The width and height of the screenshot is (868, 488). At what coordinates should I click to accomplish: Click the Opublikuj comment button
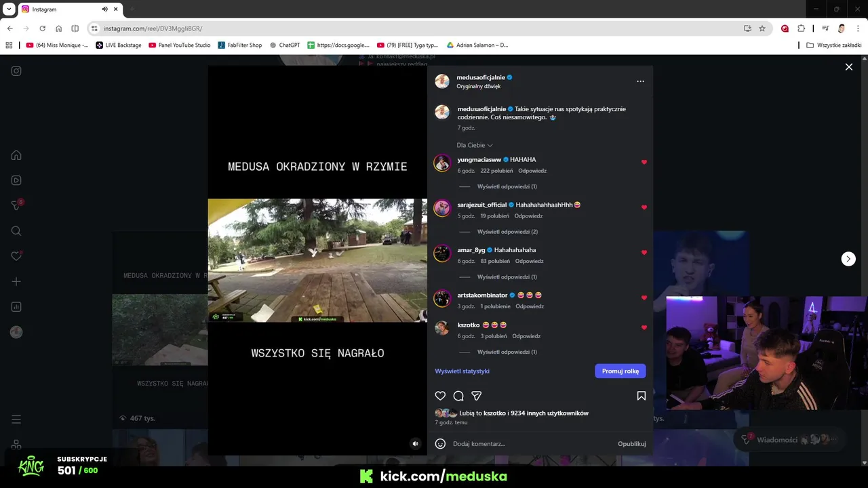pos(631,444)
